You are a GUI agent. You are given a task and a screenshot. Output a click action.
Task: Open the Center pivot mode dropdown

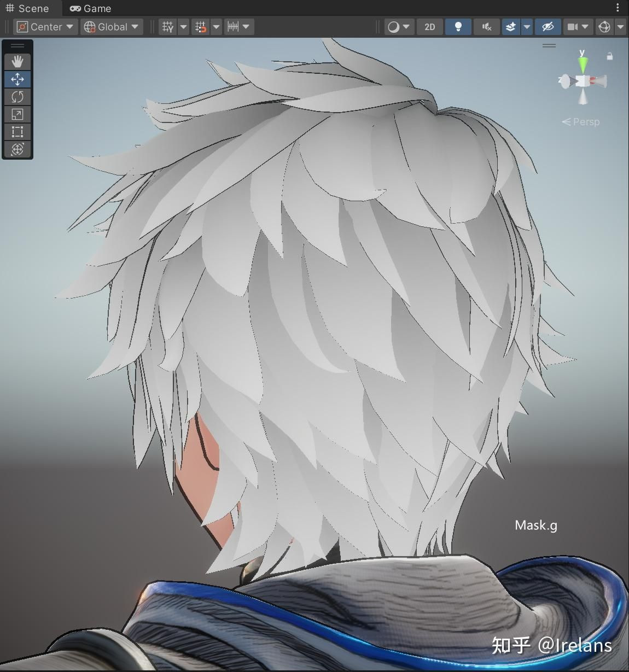pyautogui.click(x=45, y=27)
